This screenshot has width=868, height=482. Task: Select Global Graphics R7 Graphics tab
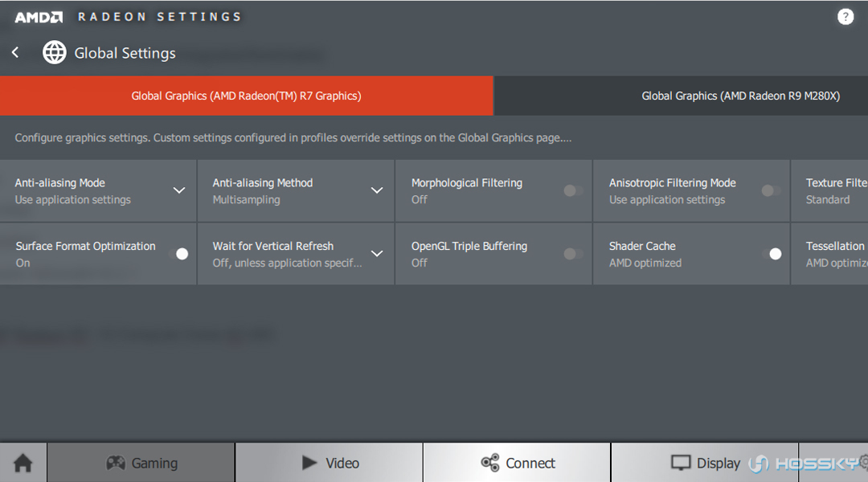247,96
